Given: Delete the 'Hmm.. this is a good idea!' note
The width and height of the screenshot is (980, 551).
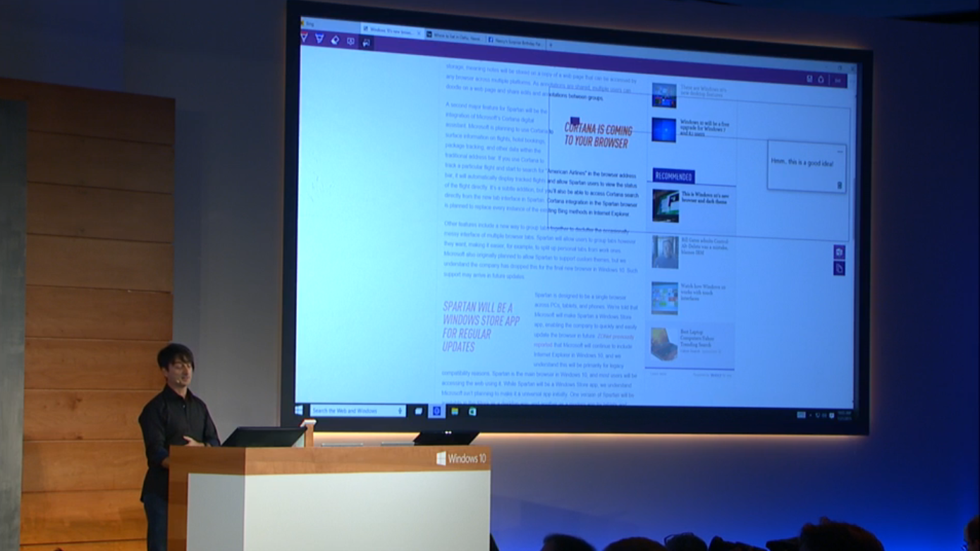Looking at the screenshot, I should pos(839,186).
